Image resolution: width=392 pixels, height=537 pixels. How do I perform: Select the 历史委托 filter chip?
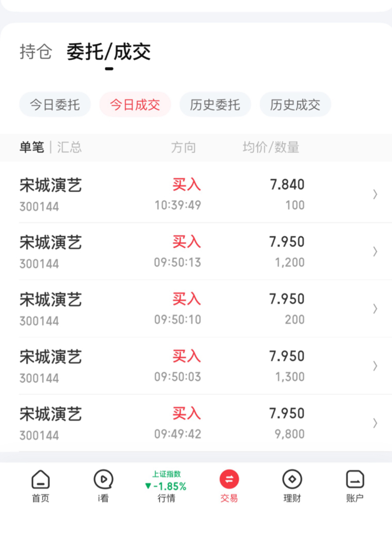coord(215,105)
